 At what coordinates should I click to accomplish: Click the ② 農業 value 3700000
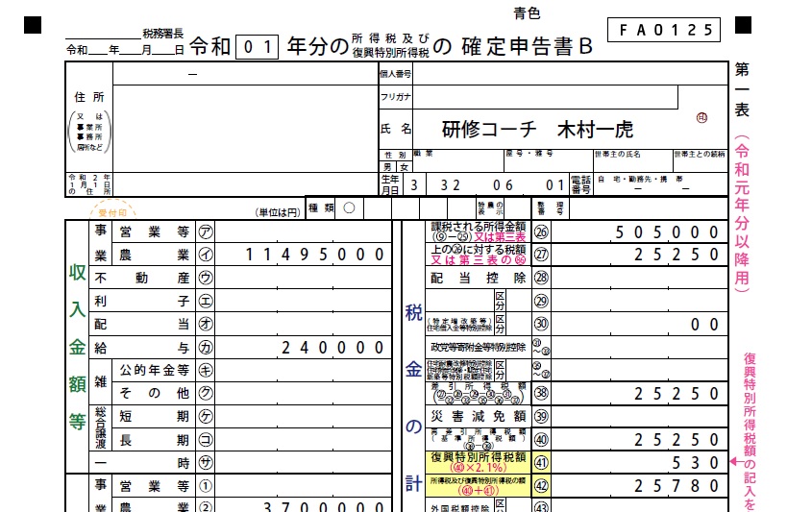pos(324,507)
